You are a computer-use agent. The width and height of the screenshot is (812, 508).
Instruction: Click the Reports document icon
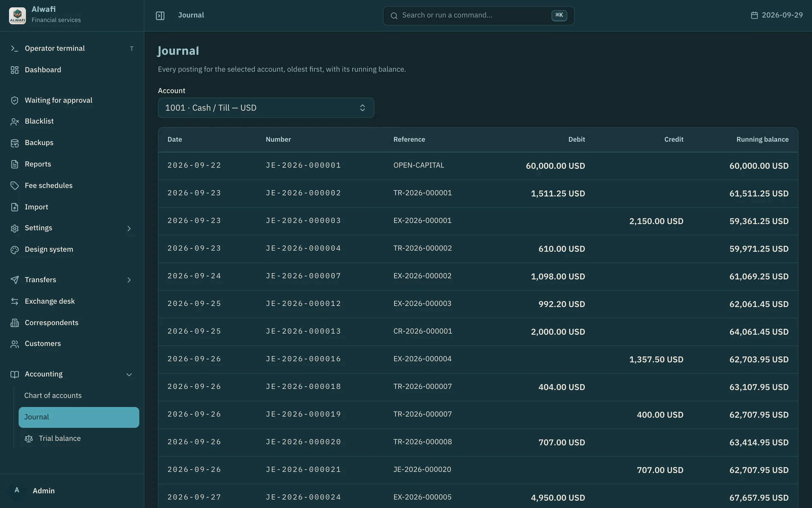click(x=14, y=164)
